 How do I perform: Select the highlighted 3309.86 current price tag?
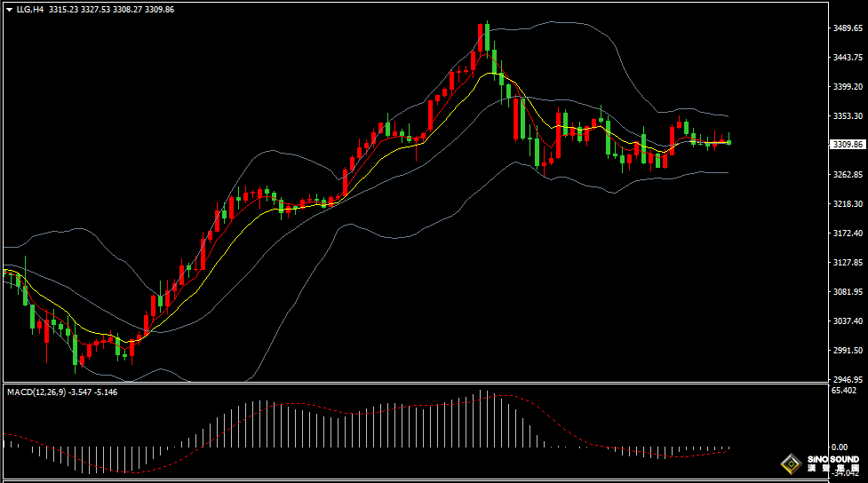click(x=848, y=145)
